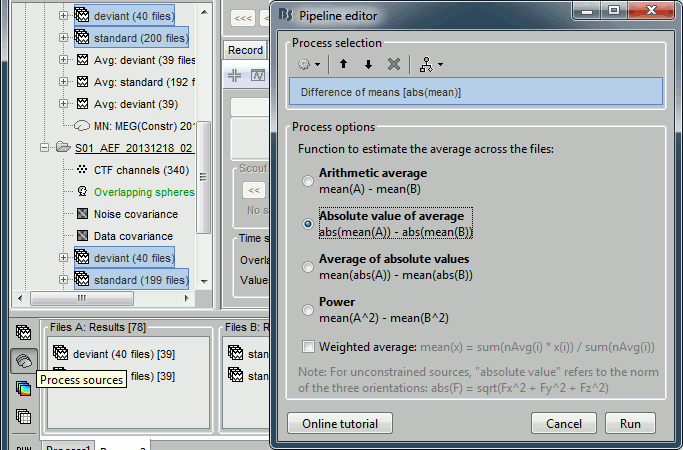
Task: Click the Process matrices icon in sidebar
Action: click(23, 416)
